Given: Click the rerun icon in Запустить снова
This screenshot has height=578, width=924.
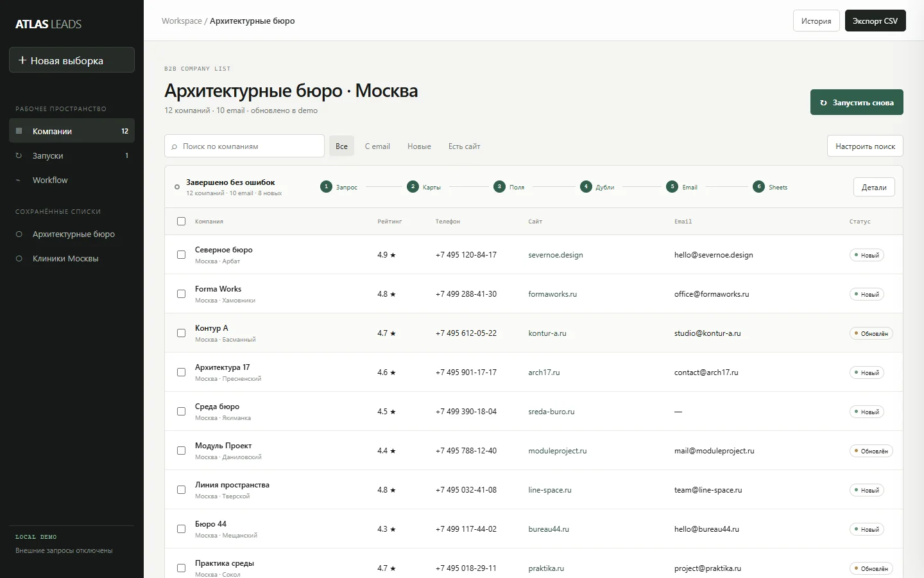Looking at the screenshot, I should (x=823, y=103).
